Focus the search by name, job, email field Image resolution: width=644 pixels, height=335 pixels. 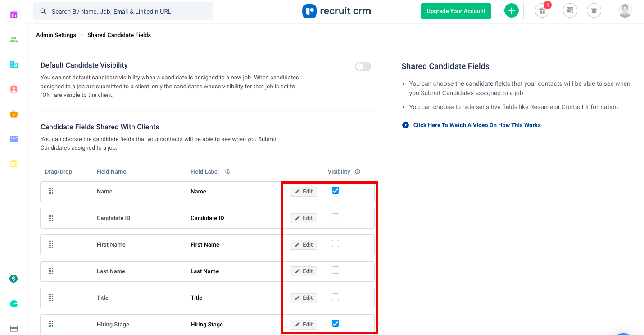pos(123,11)
